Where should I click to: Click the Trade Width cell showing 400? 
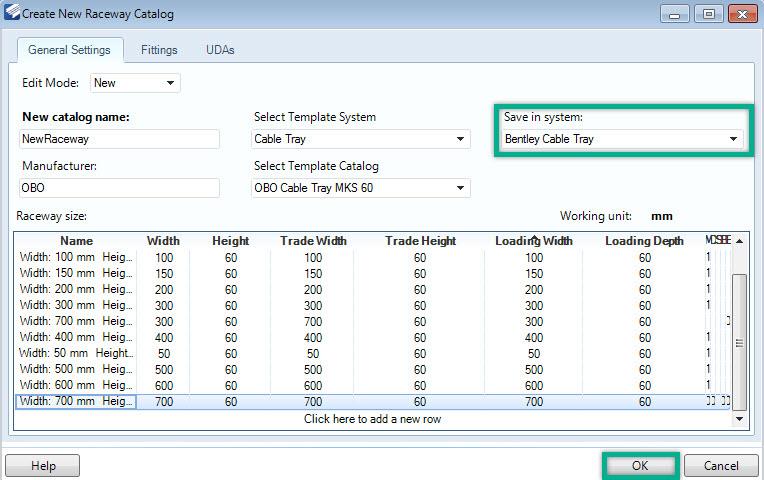[x=313, y=338]
